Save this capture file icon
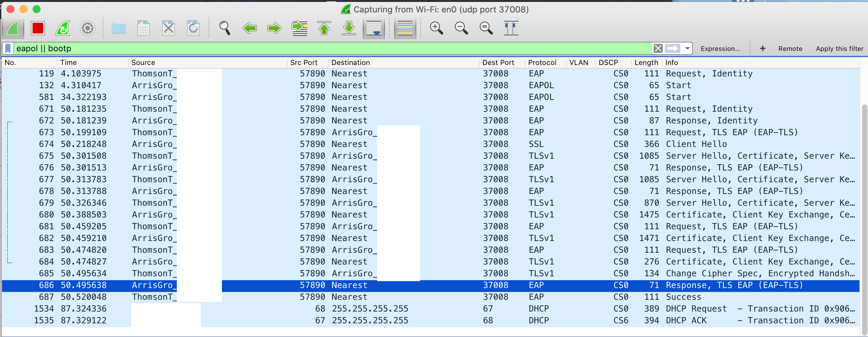The height and width of the screenshot is (337, 868). click(x=143, y=28)
